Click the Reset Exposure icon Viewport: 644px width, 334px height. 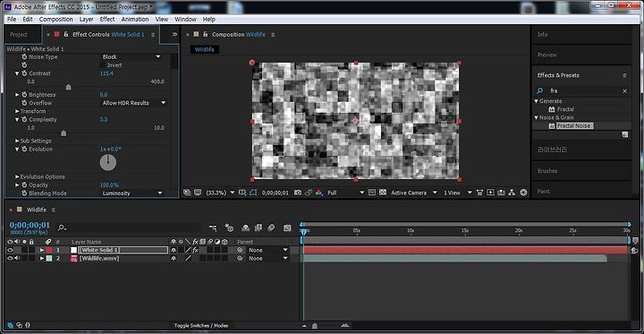(523, 193)
